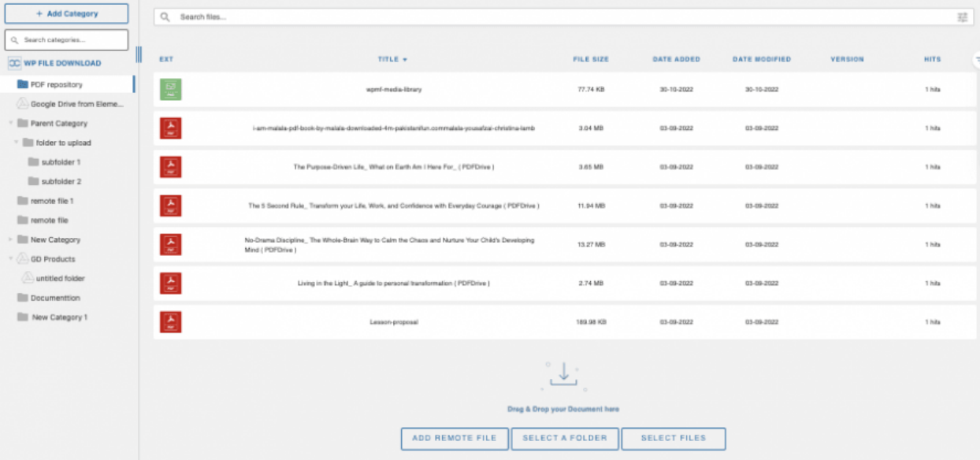
Task: Click the PDF icon for Lesson-proposal
Action: pyautogui.click(x=170, y=322)
